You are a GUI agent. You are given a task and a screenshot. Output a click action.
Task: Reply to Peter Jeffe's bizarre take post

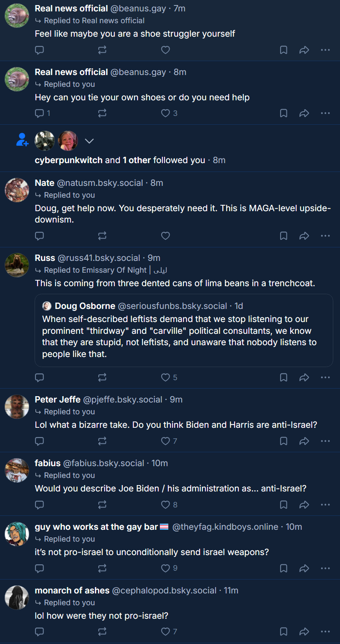pos(39,441)
